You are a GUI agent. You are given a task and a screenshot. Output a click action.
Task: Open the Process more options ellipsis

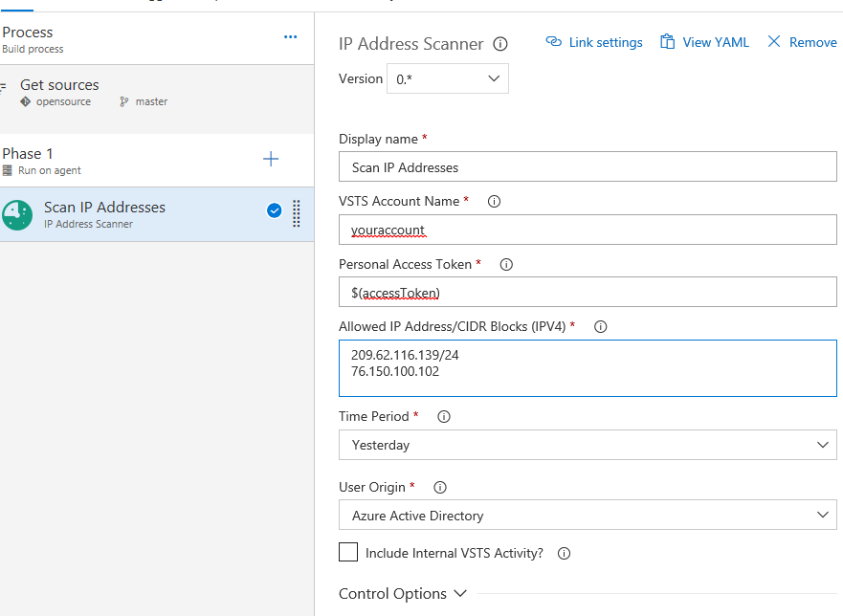click(x=290, y=37)
